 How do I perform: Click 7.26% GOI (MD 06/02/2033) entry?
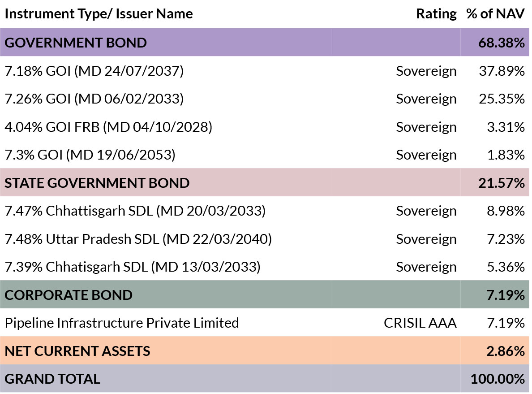pos(94,99)
